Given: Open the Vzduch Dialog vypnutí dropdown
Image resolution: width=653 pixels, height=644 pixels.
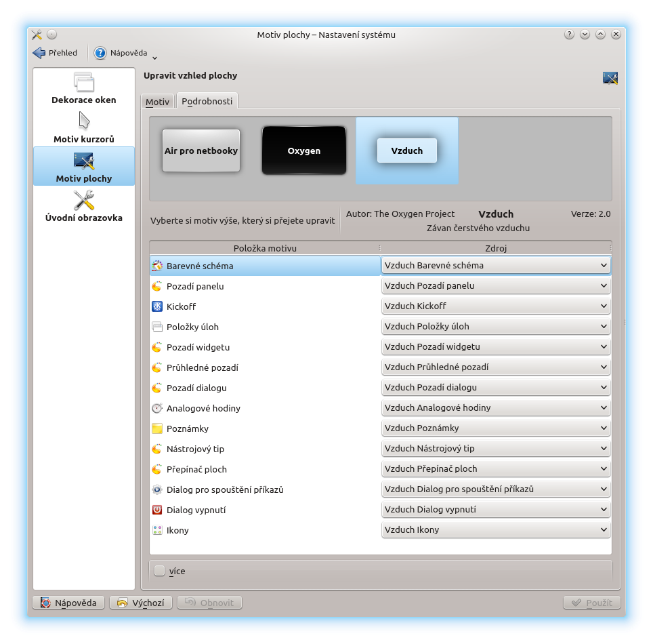Looking at the screenshot, I should tap(496, 509).
